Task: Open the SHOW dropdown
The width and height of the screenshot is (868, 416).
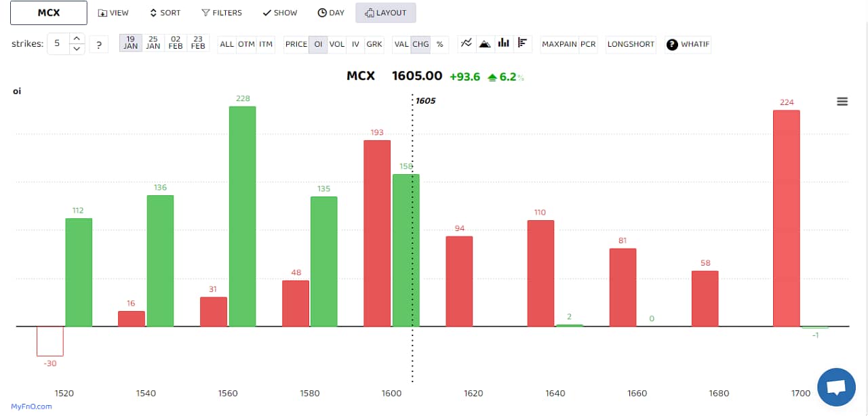Action: tap(279, 12)
